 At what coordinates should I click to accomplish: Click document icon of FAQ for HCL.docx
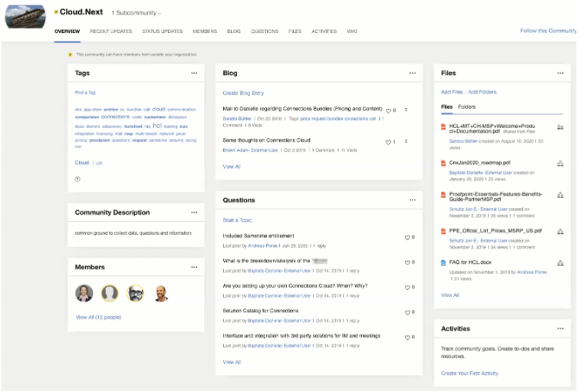coord(443,263)
